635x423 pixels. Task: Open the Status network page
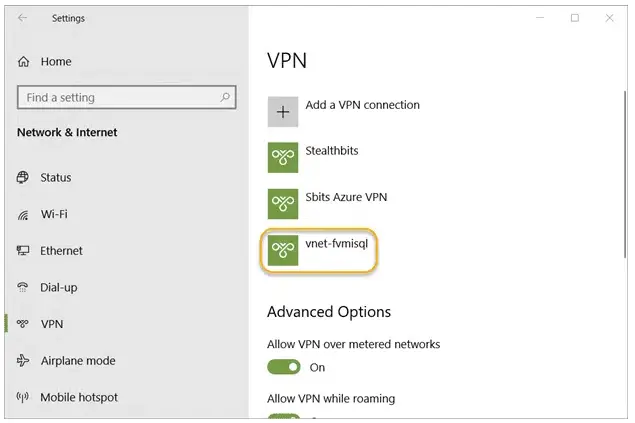[55, 178]
